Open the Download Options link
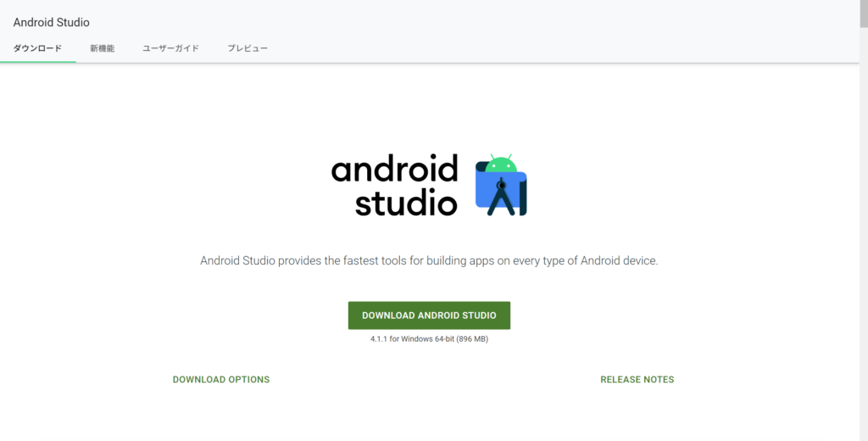This screenshot has width=868, height=441. point(221,379)
